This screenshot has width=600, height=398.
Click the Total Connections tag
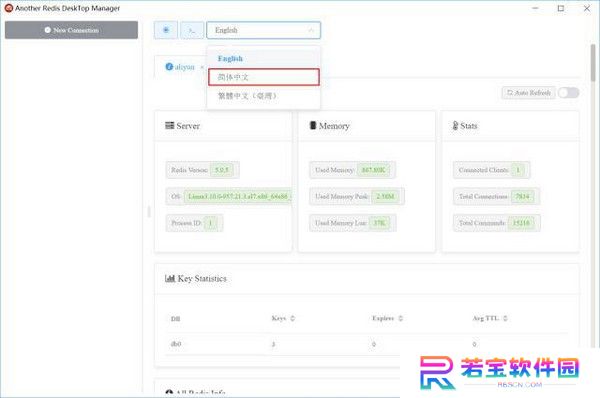click(496, 196)
